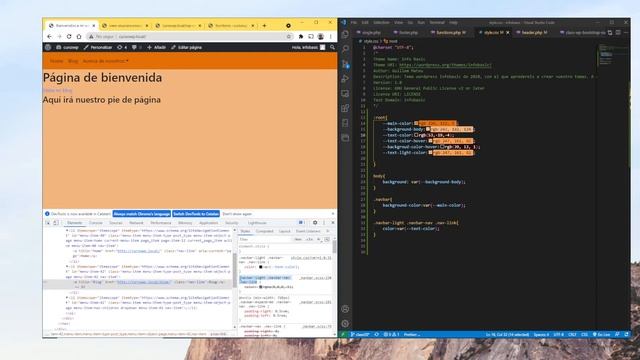Open VS Code File menu
Screen dimensions: 640x360
click(354, 22)
